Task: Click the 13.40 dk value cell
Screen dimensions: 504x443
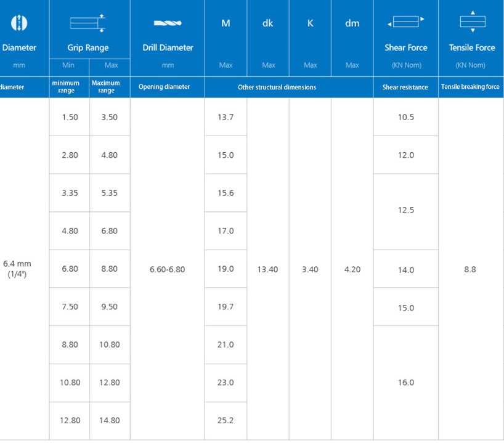Action: 267,269
